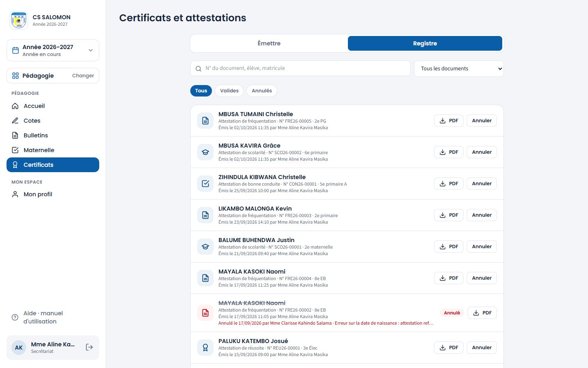Select Certificats in the sidebar

[x=53, y=165]
